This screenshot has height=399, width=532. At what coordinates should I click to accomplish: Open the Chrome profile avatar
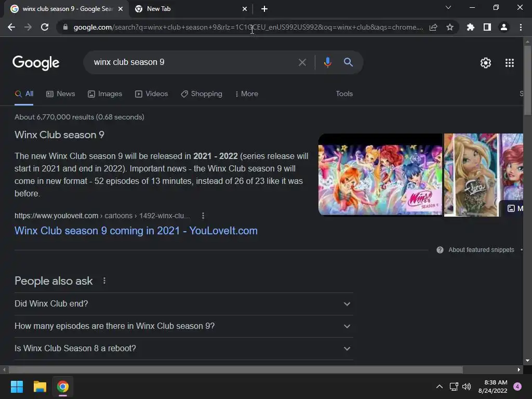click(x=504, y=27)
